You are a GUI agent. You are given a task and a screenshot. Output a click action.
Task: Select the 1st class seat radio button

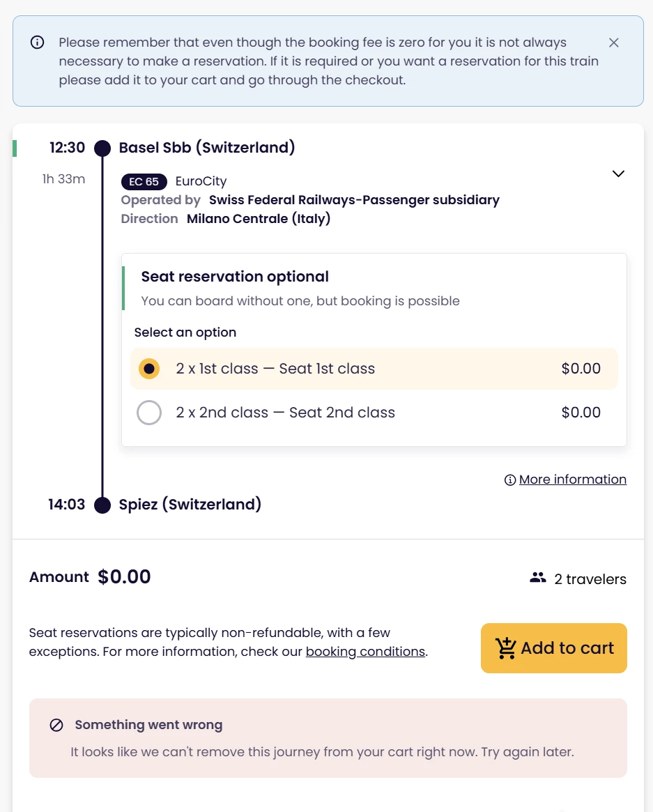(x=149, y=369)
